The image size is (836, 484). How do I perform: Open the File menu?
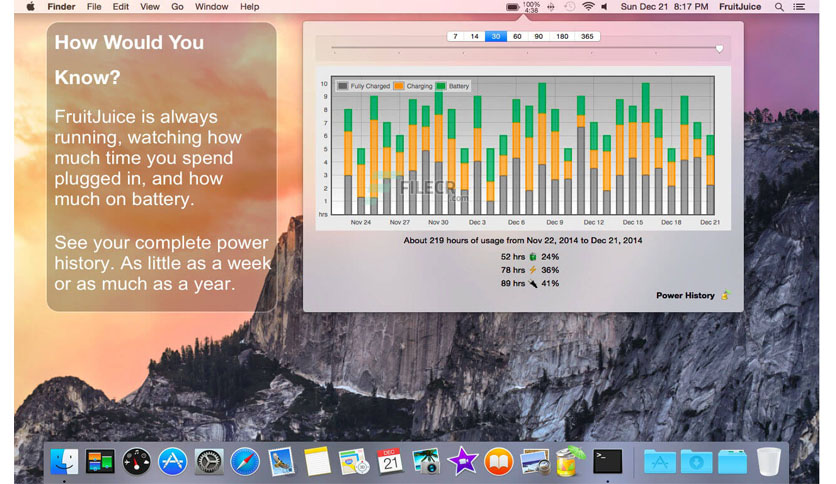94,7
